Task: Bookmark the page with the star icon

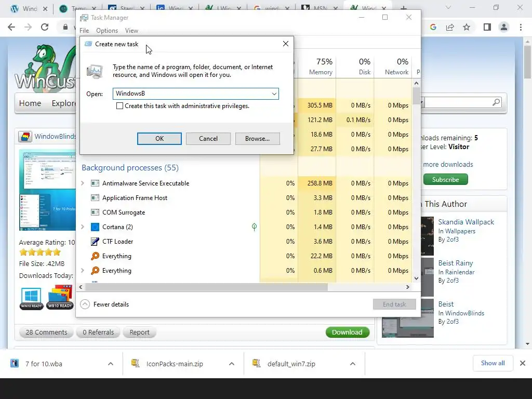Action: click(x=467, y=27)
